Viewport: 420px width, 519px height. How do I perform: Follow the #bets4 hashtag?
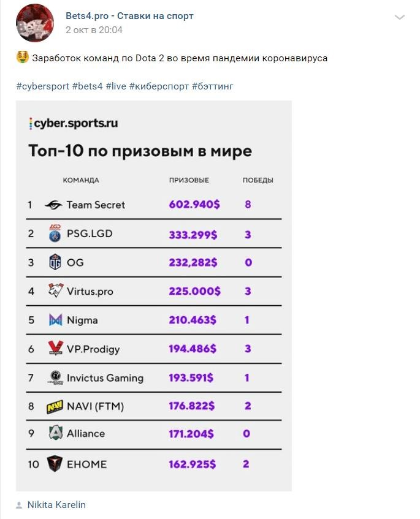pos(88,86)
